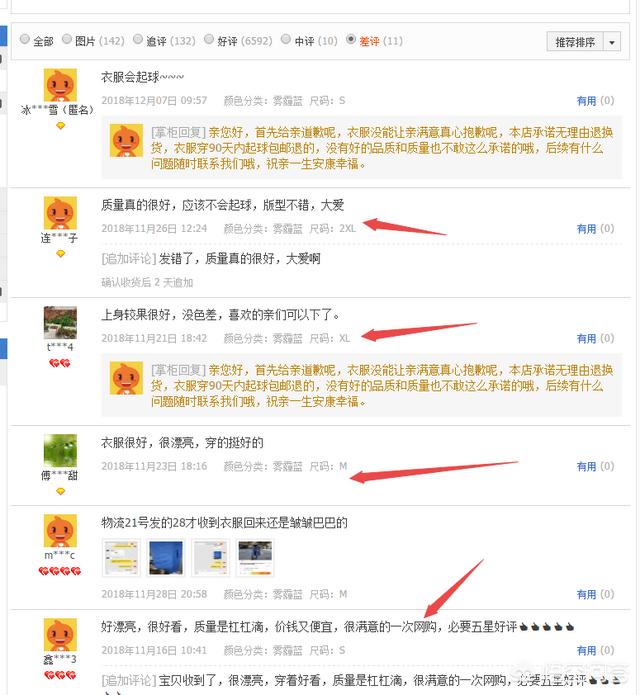
Task: Open the first review photo thumbnail from m***c
Action: pyautogui.click(x=121, y=558)
